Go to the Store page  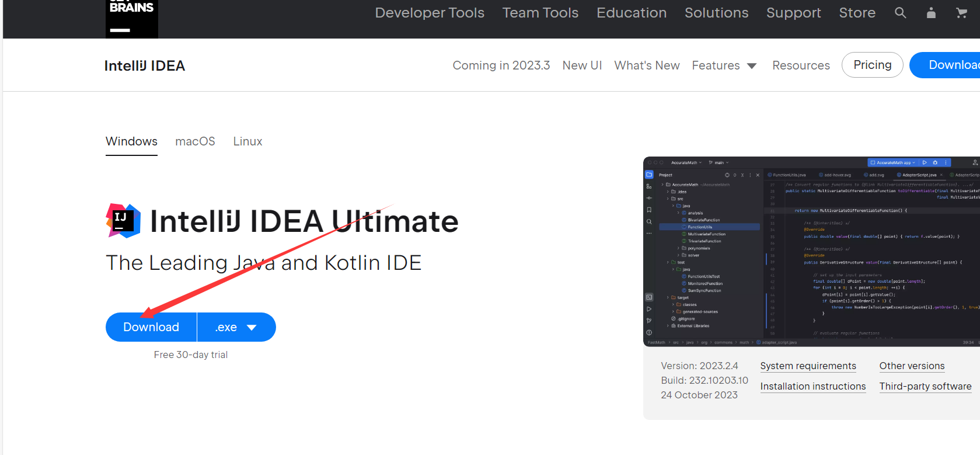[x=857, y=13]
